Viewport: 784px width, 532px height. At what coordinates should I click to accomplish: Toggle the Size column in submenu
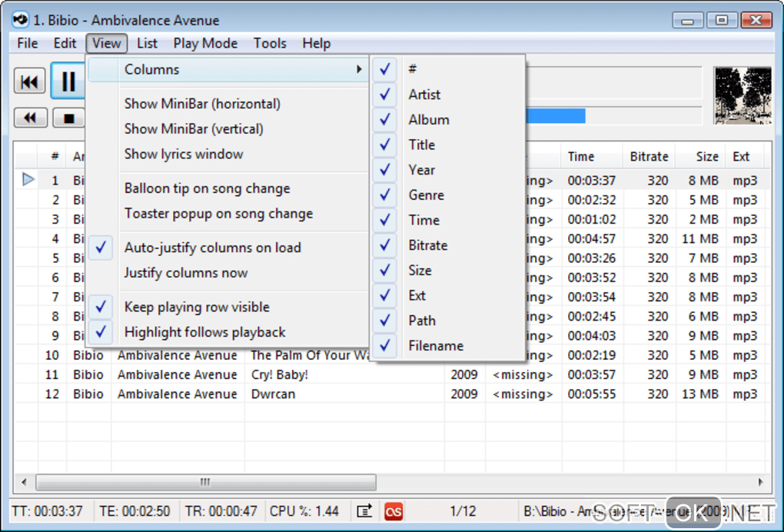click(447, 270)
